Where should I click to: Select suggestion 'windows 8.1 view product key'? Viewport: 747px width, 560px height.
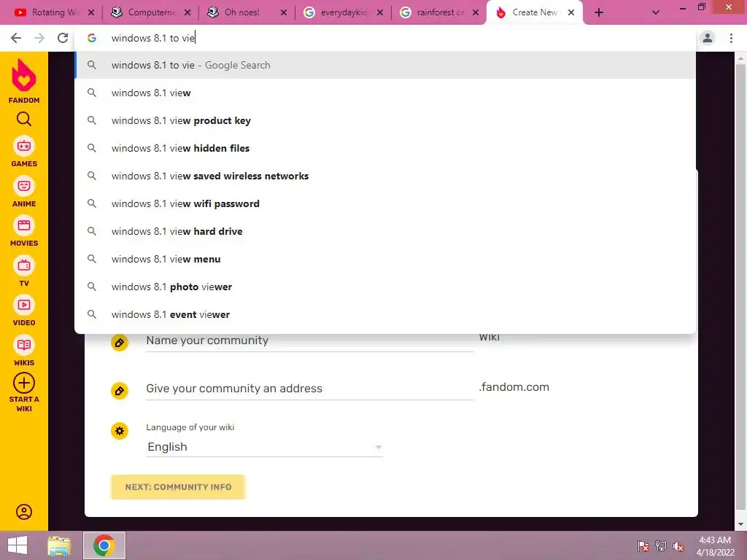tap(385, 120)
